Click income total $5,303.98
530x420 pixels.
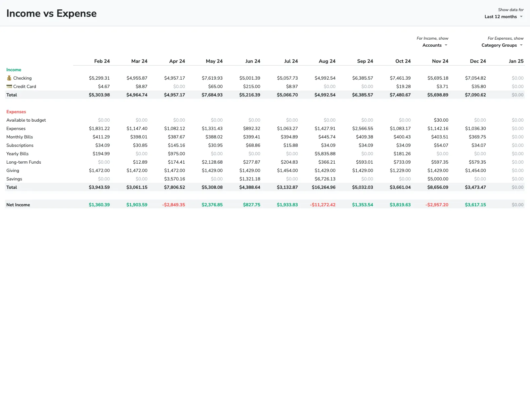pos(99,95)
